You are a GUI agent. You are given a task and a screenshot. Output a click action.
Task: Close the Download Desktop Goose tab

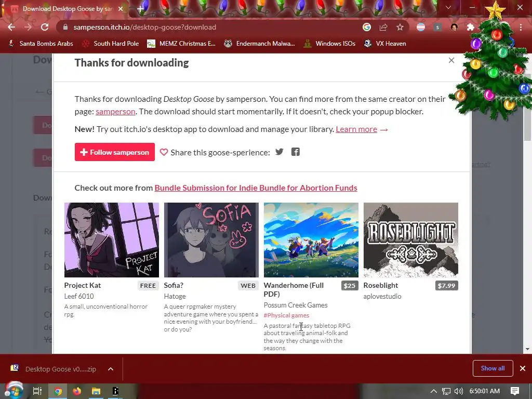[121, 9]
